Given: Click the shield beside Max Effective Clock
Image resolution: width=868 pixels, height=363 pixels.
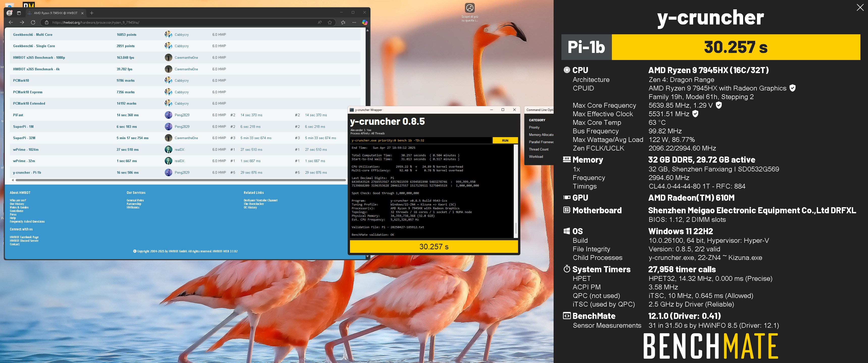Looking at the screenshot, I should (x=695, y=114).
